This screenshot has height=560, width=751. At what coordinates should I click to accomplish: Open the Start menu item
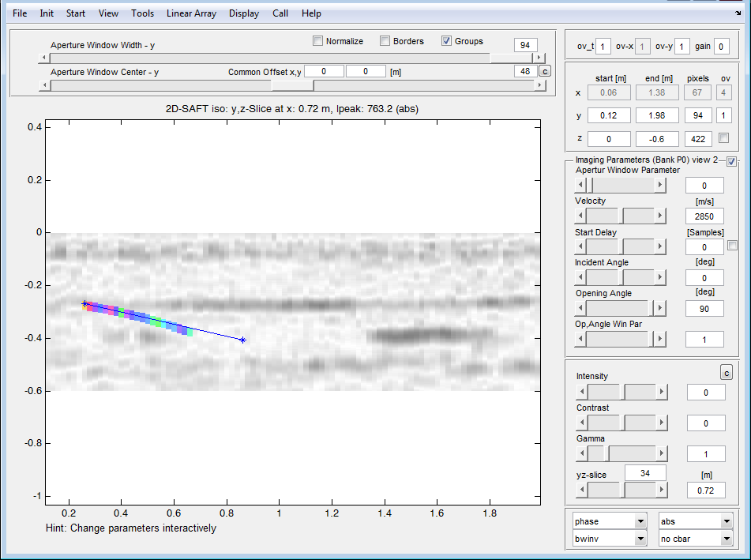[x=76, y=13]
